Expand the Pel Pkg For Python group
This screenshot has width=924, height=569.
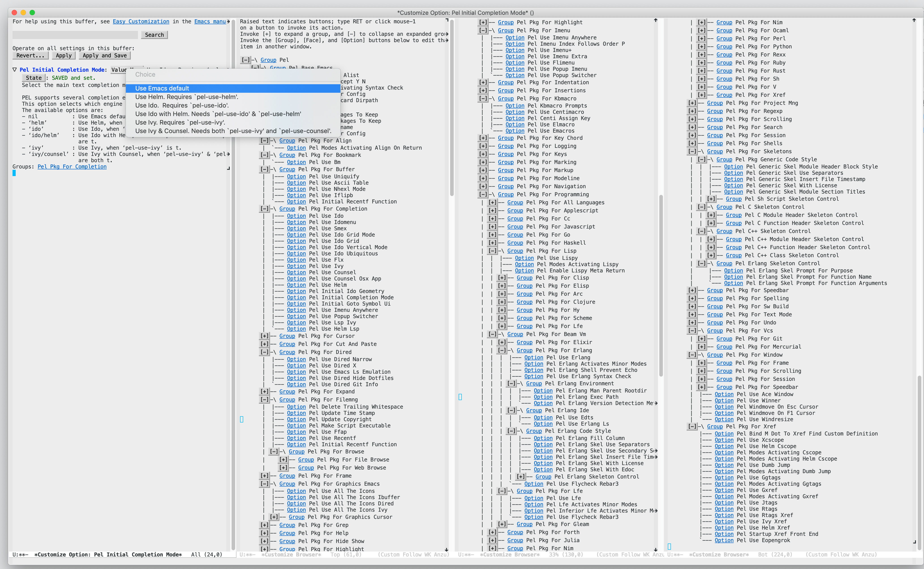click(702, 47)
